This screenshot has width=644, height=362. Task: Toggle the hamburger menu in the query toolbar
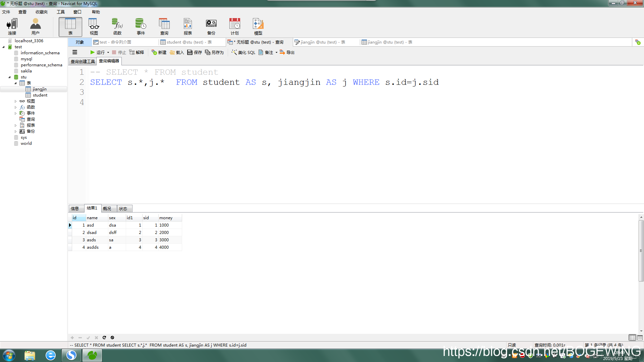tap(75, 52)
